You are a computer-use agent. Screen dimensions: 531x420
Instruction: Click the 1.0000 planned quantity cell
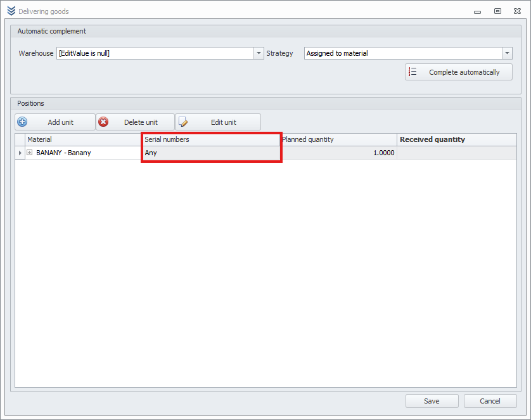coord(338,153)
